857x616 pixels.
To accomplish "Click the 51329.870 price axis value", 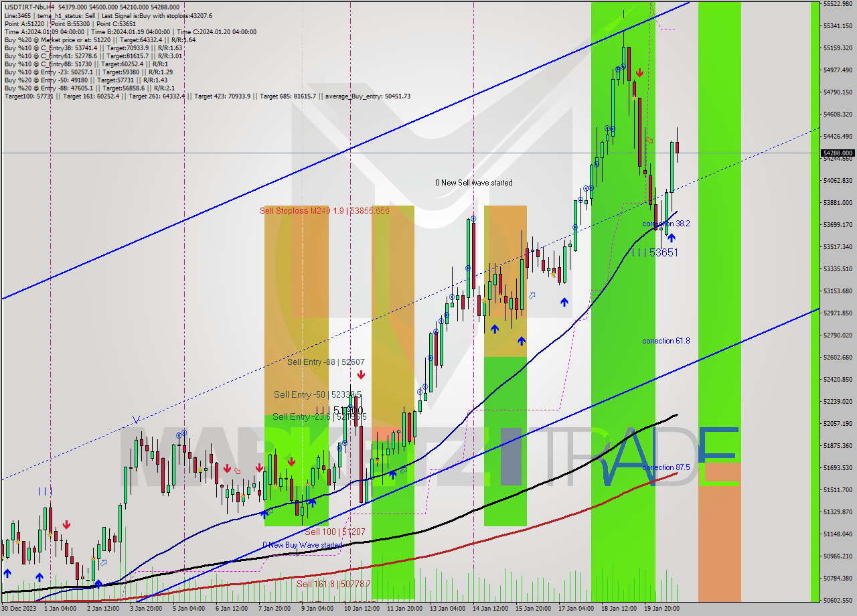I will tap(838, 512).
